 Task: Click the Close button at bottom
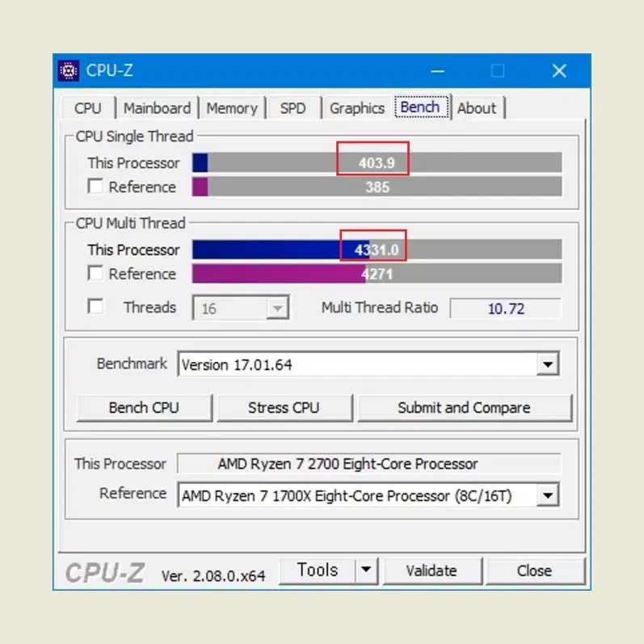click(535, 571)
